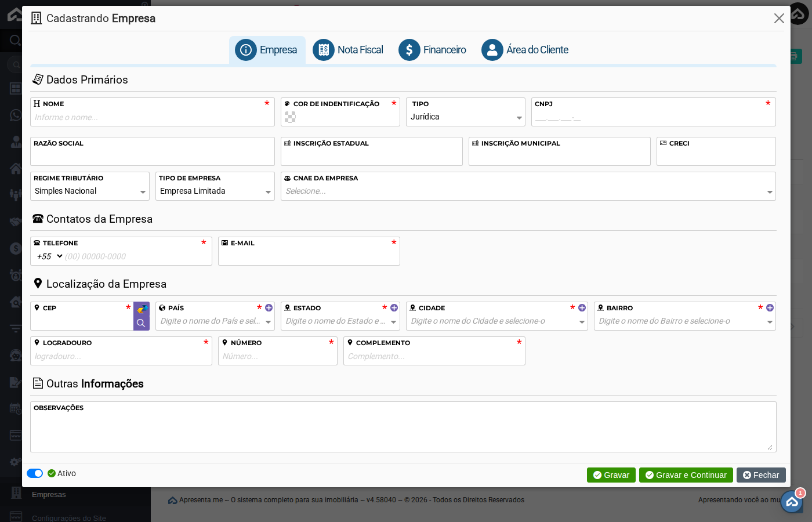812x522 pixels.
Task: Select the telephone country code +55 selector
Action: point(49,256)
